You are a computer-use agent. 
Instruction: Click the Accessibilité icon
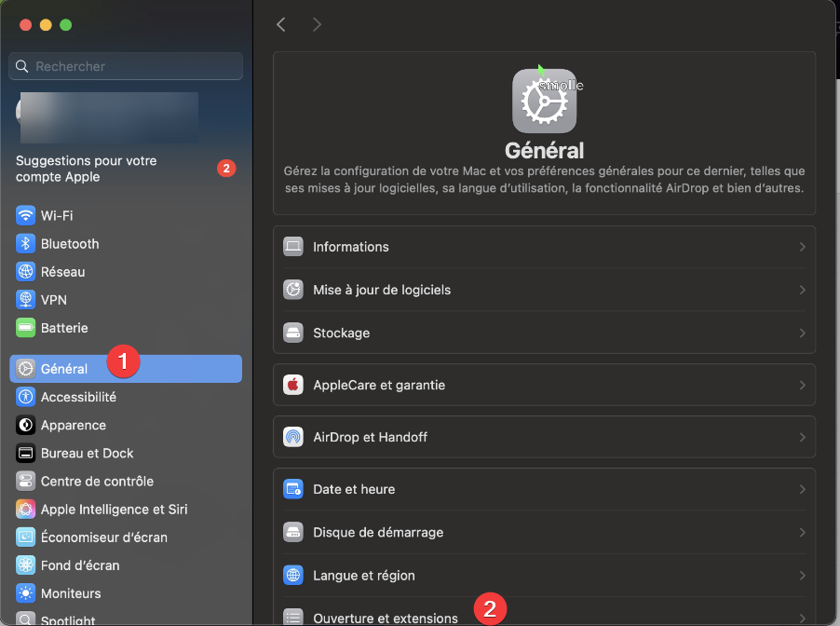pyautogui.click(x=25, y=397)
